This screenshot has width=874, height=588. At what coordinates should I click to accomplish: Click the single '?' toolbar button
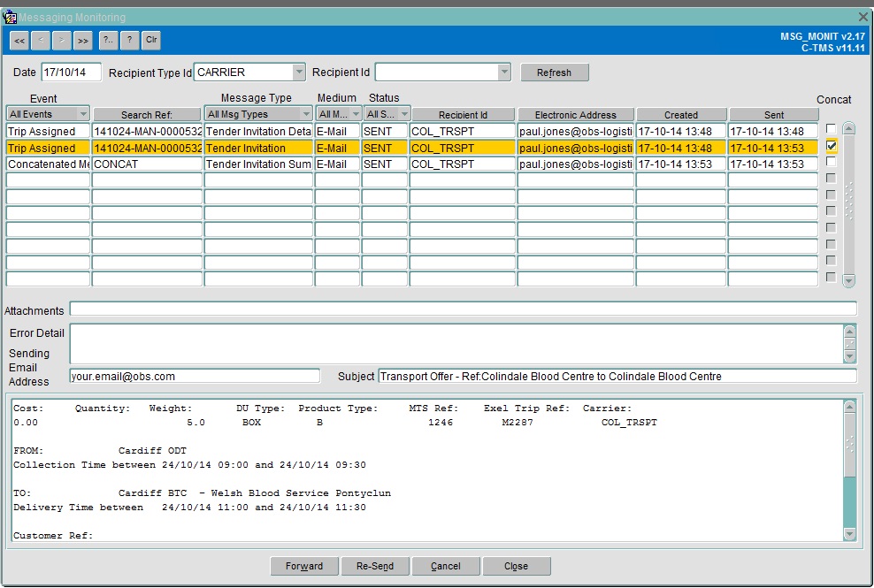click(x=129, y=40)
